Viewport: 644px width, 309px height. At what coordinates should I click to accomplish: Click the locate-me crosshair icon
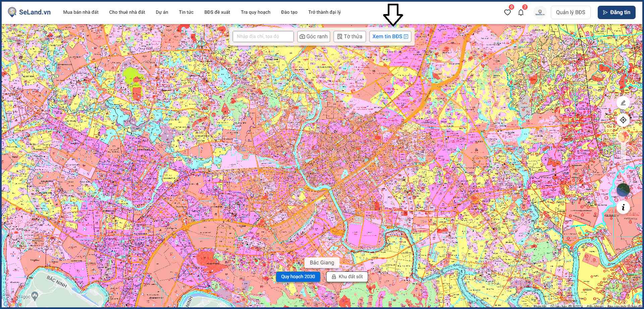tap(623, 120)
